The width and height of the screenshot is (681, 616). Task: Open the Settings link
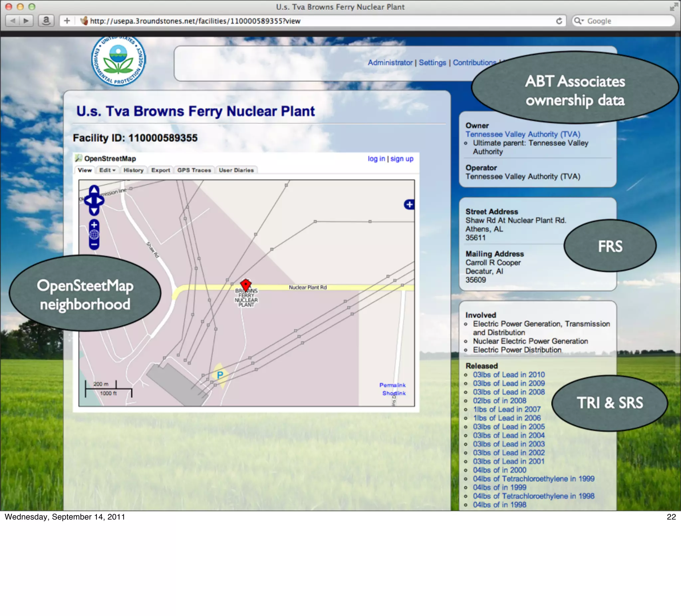coord(432,63)
